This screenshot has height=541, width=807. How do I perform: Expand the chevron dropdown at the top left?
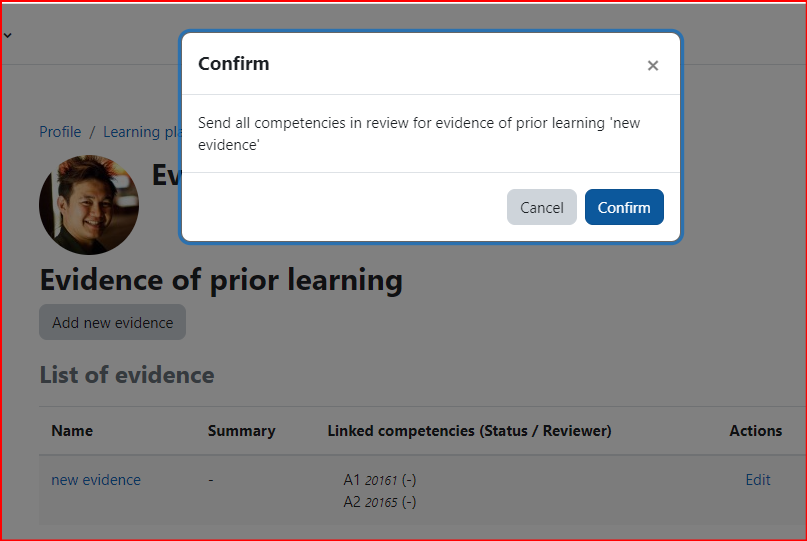click(x=8, y=36)
